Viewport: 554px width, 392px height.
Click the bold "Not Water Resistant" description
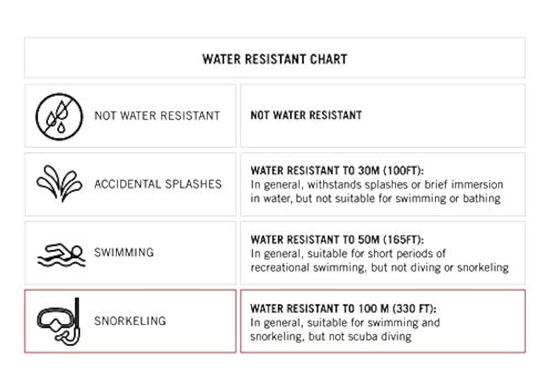tap(306, 115)
